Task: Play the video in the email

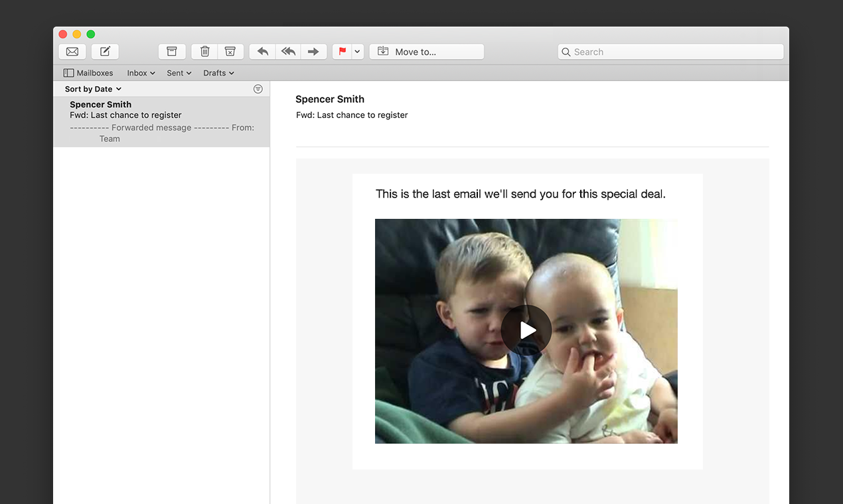Action: (526, 330)
